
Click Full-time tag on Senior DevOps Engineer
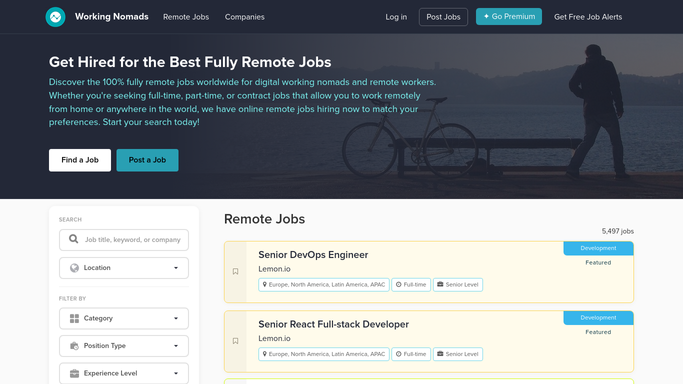pyautogui.click(x=411, y=285)
